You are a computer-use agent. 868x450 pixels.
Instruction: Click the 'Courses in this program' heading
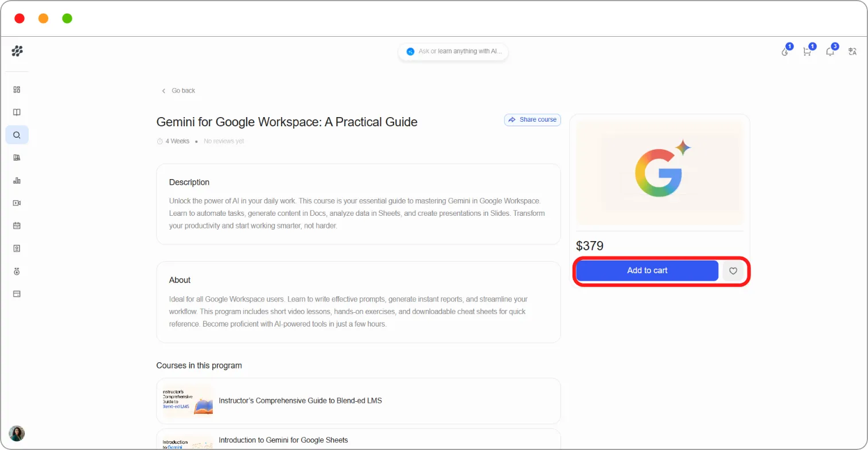[199, 366]
